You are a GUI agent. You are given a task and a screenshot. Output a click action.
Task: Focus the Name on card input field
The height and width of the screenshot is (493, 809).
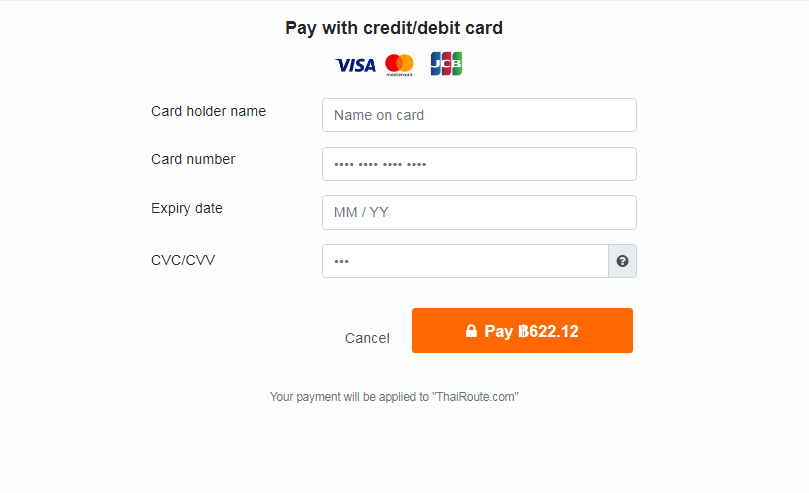[x=479, y=115]
